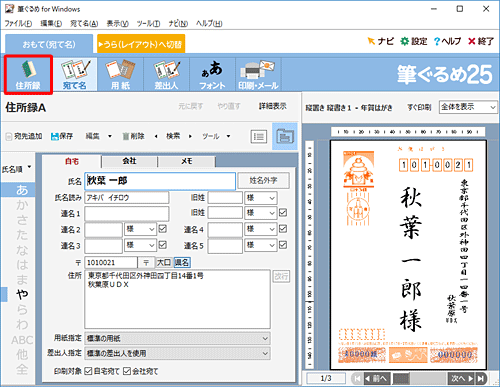Expand the ツール toolbar dropdown arrow

coord(228,136)
